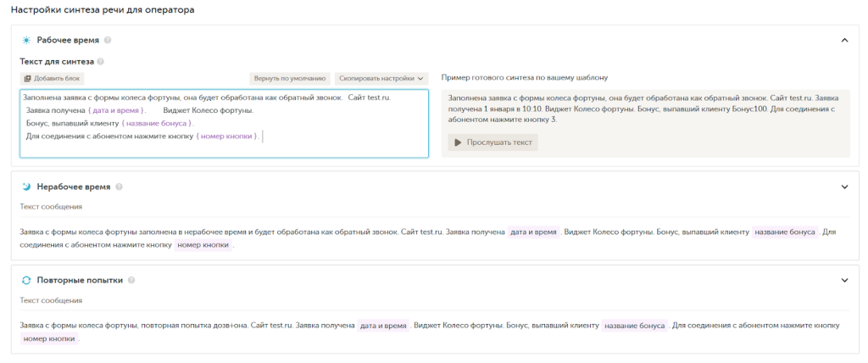
Task: Select {номер кнопки} variable in editor
Action: [227, 136]
